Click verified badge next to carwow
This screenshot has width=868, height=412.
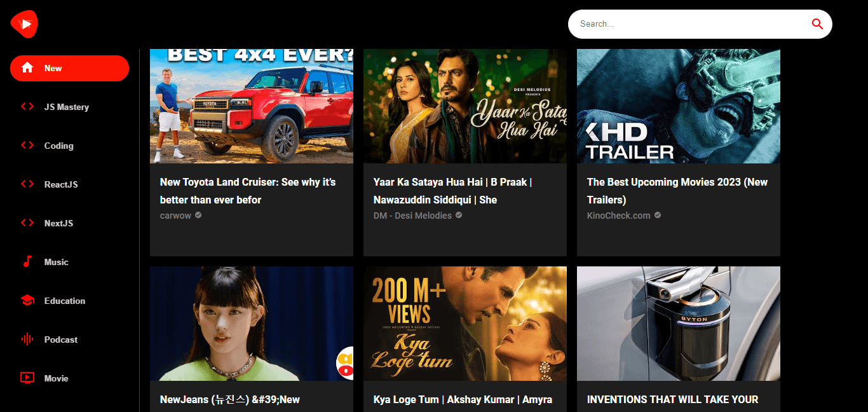pyautogui.click(x=198, y=216)
